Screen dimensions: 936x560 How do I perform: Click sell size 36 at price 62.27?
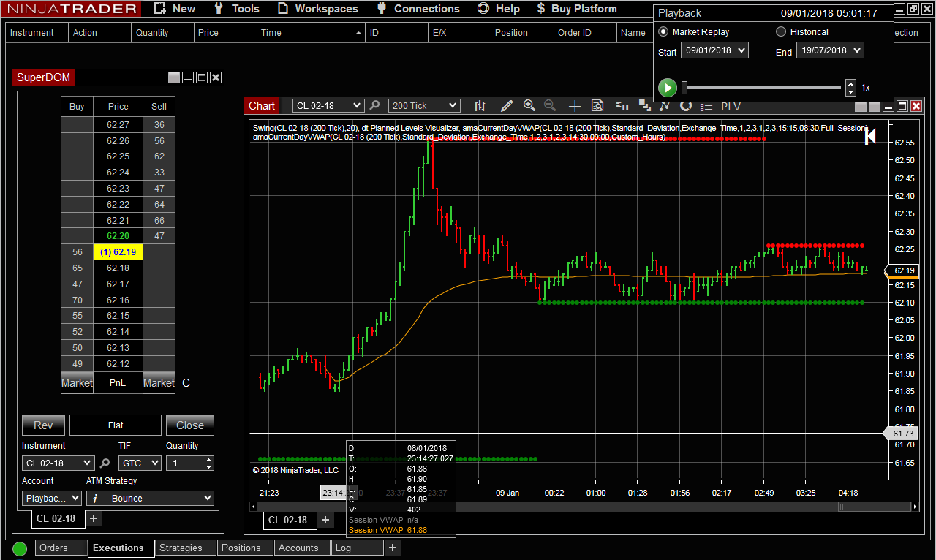[159, 125]
